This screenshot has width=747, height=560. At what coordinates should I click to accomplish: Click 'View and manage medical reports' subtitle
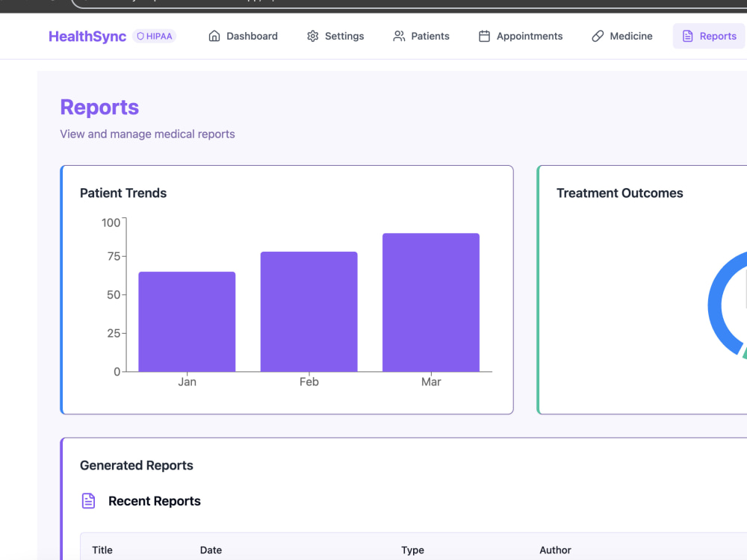[x=147, y=134]
